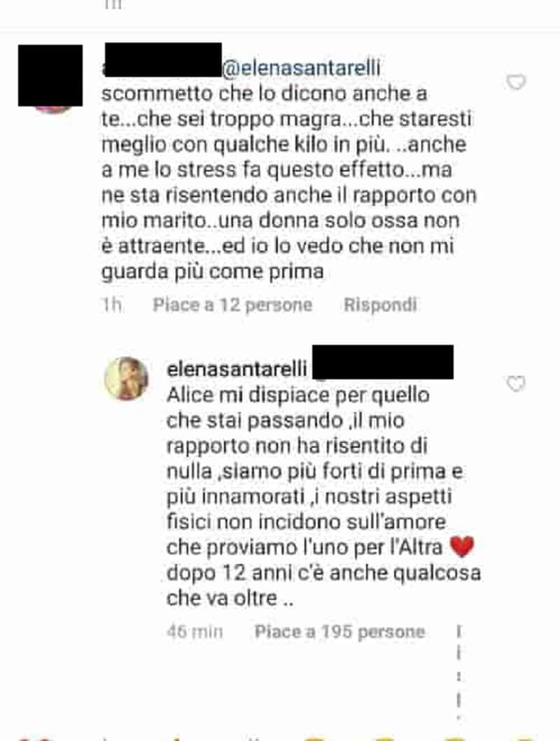Tap the blacked-out avatar of the first commenter
The height and width of the screenshot is (741, 560).
[50, 76]
